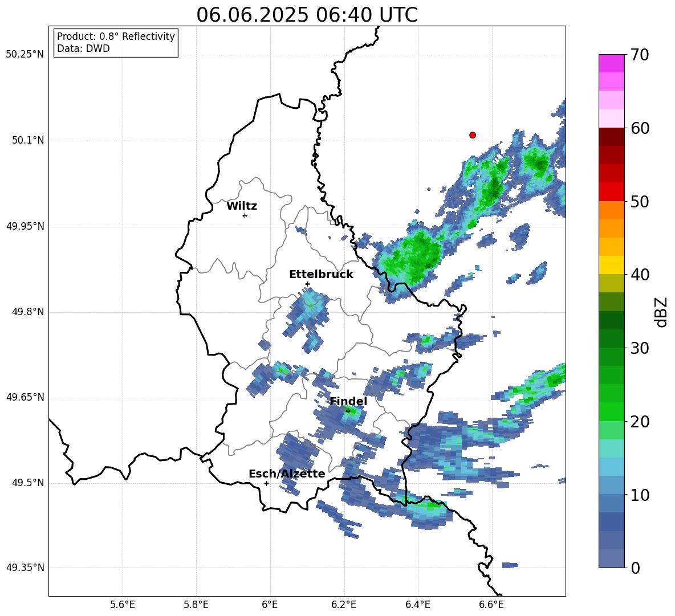Click the 50.1°N latitude label
The image size is (675, 616).
(x=27, y=141)
